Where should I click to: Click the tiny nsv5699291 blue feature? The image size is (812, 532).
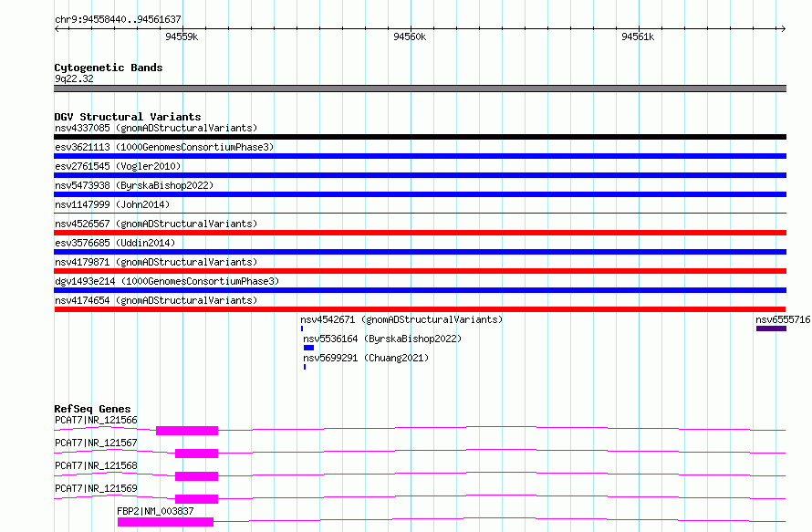(x=305, y=367)
